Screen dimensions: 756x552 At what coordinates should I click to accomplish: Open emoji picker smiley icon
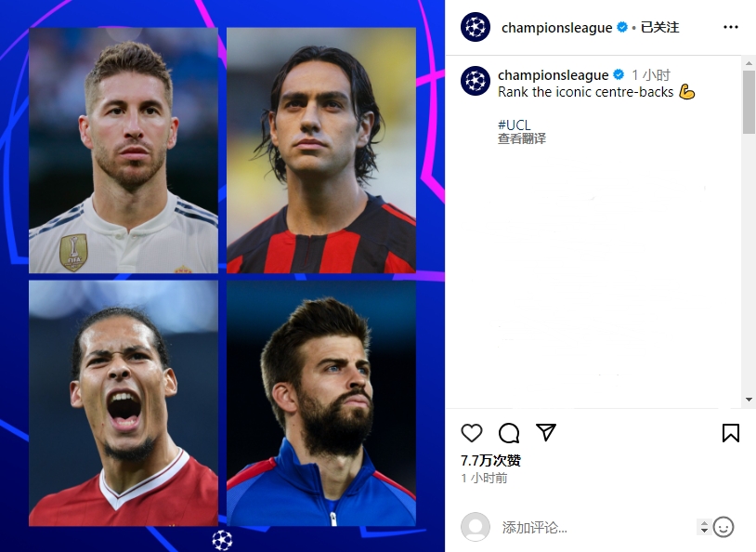[723, 527]
